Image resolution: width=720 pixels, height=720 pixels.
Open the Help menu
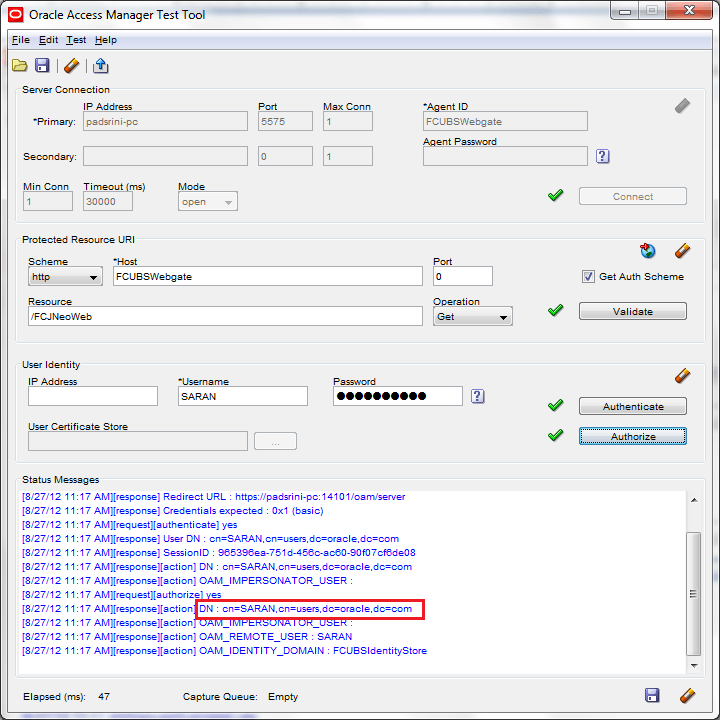coord(106,40)
